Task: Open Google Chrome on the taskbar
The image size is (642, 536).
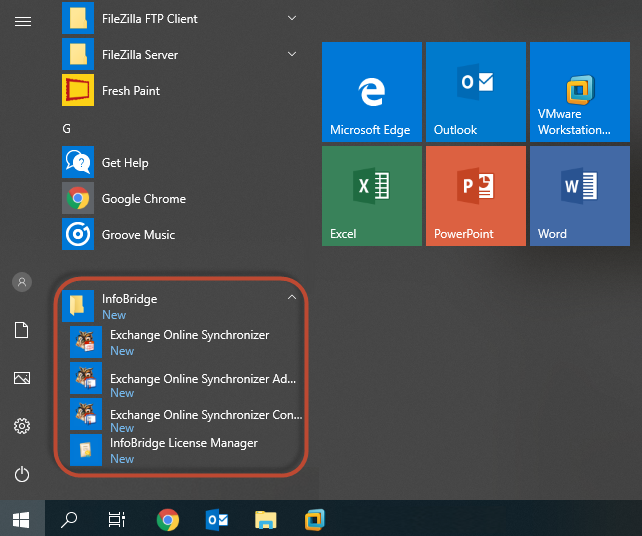Action: (x=168, y=520)
